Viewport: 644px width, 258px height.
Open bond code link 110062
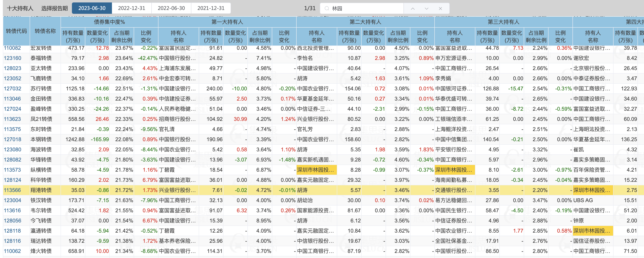point(12,251)
